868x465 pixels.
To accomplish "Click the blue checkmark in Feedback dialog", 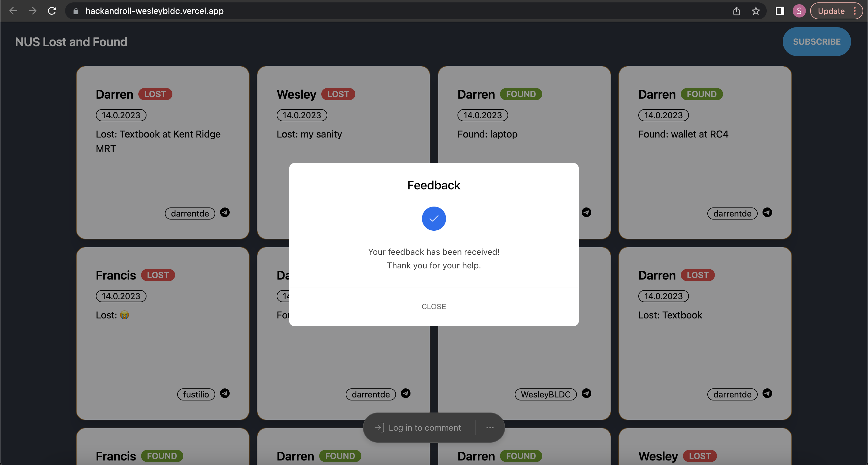I will 434,219.
